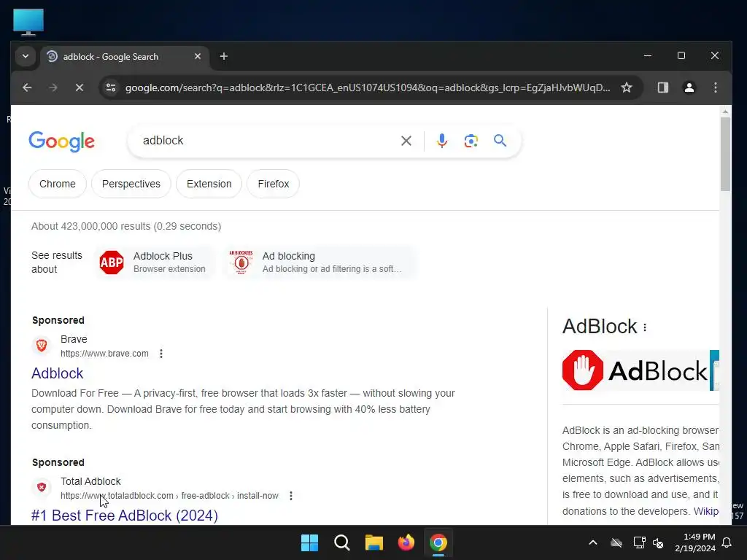
Task: Show hidden system tray icons
Action: click(x=593, y=542)
